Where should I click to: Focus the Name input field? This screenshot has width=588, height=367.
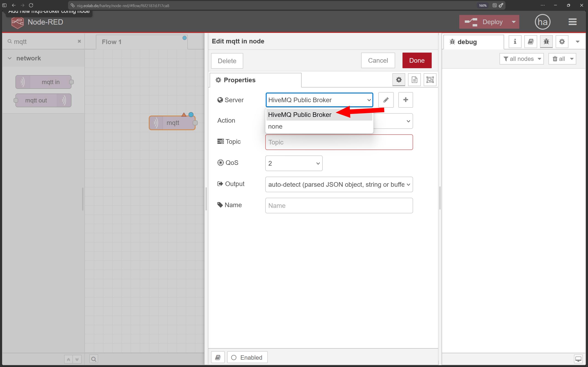pyautogui.click(x=339, y=206)
